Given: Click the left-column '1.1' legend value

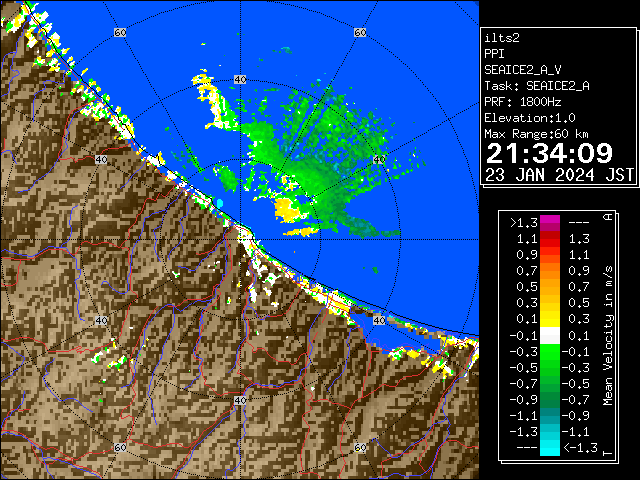Looking at the screenshot, I should pyautogui.click(x=527, y=239).
